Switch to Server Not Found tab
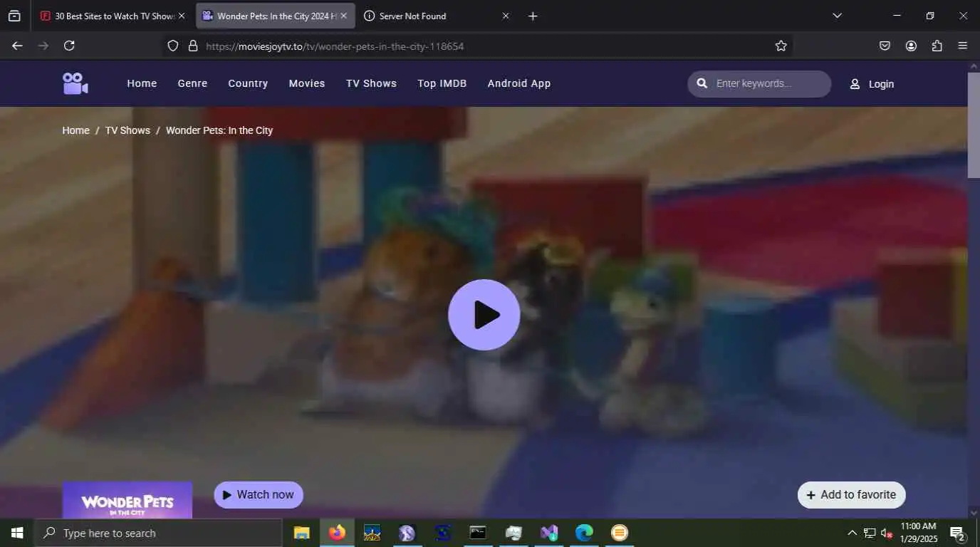 point(427,16)
